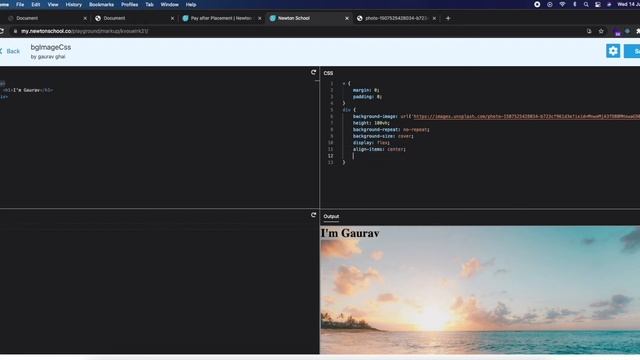The width and height of the screenshot is (640, 360).
Task: Click the screen recording indicator in menu bar
Action: point(537,4)
